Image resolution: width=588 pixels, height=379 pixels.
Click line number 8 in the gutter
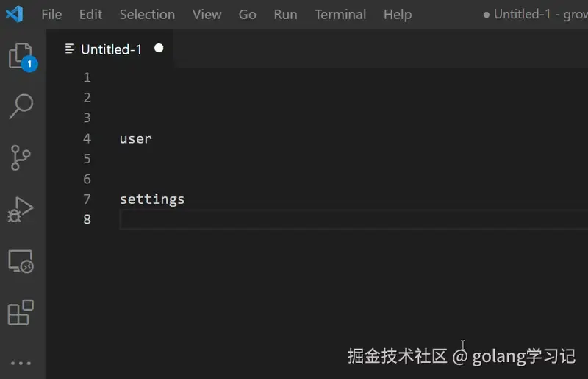coord(87,219)
